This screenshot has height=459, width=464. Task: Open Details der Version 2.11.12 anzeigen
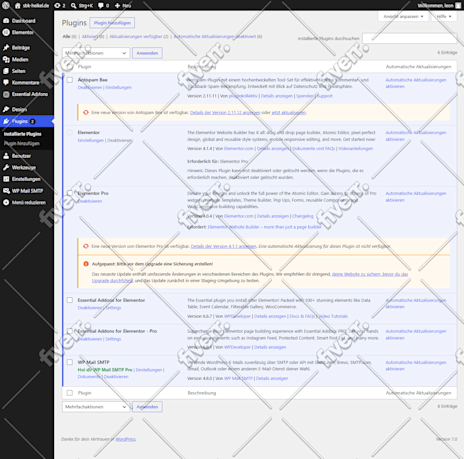(x=225, y=113)
